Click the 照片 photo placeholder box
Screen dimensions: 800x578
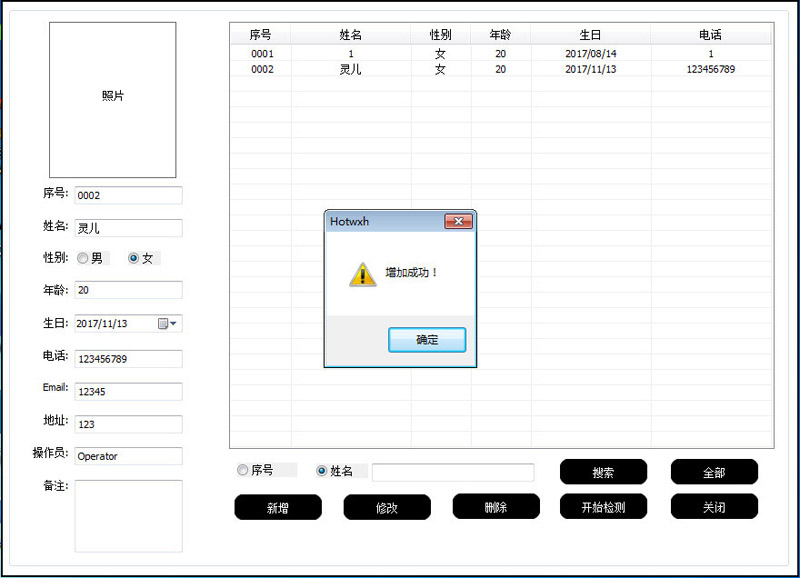click(x=113, y=100)
